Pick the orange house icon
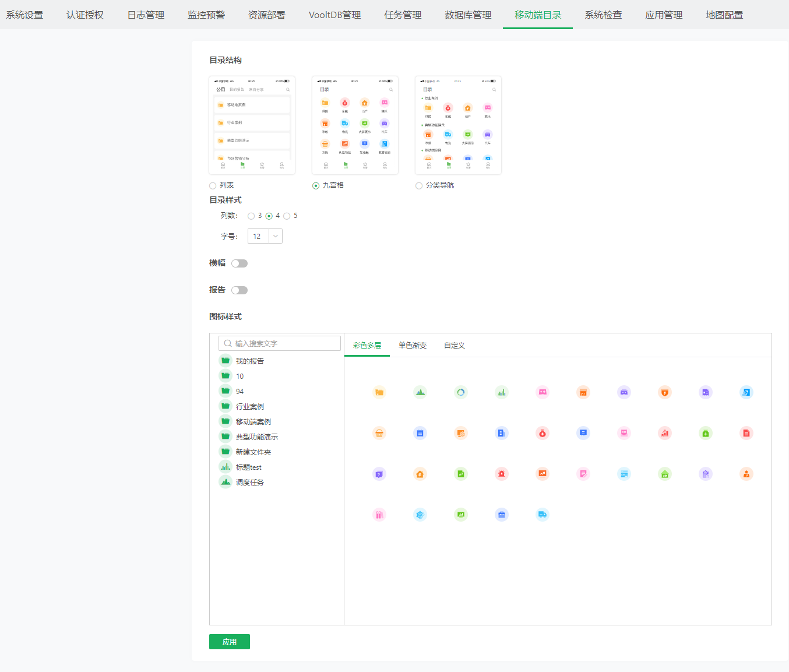Screen dimensions: 789x672 (420, 474)
